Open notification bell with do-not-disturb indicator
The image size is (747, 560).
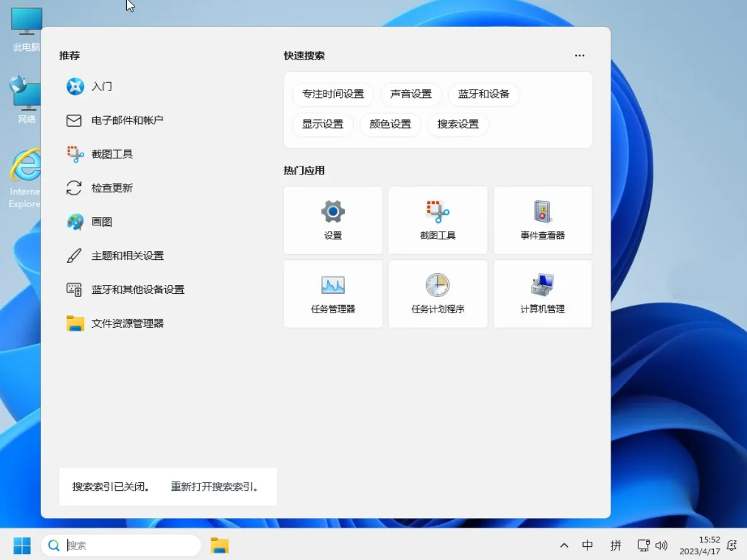pos(731,545)
